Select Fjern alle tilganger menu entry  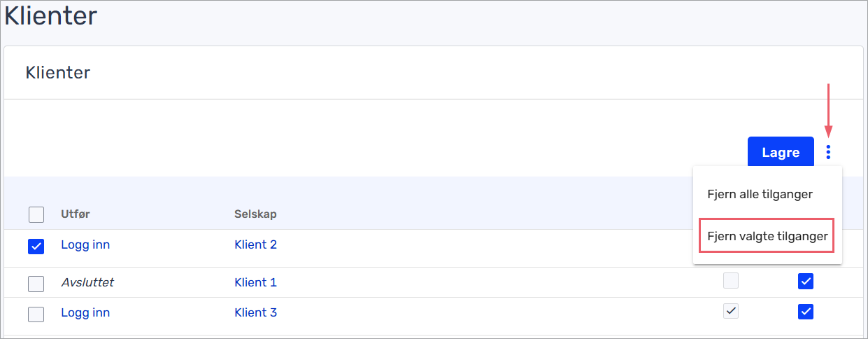(x=760, y=194)
